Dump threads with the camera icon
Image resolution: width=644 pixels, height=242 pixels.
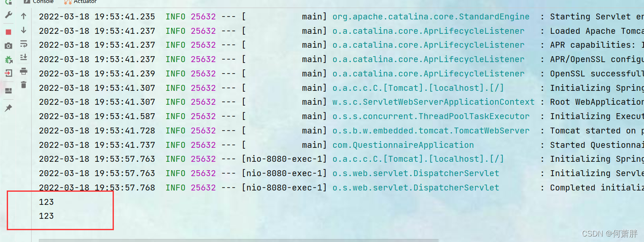[8, 46]
